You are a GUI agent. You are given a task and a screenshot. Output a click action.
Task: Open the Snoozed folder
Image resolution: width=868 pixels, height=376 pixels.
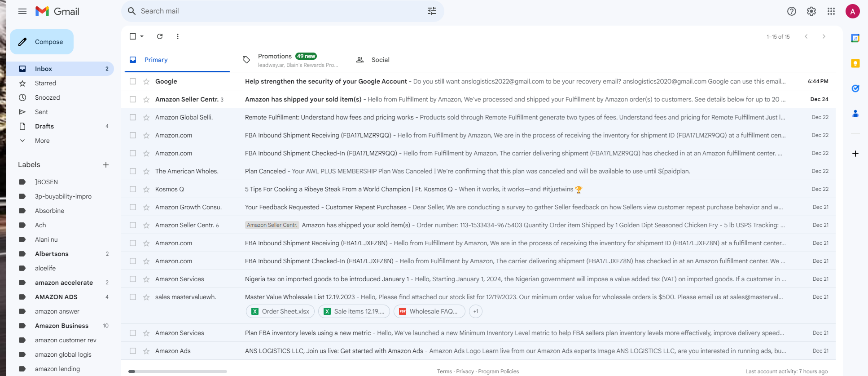click(60, 97)
